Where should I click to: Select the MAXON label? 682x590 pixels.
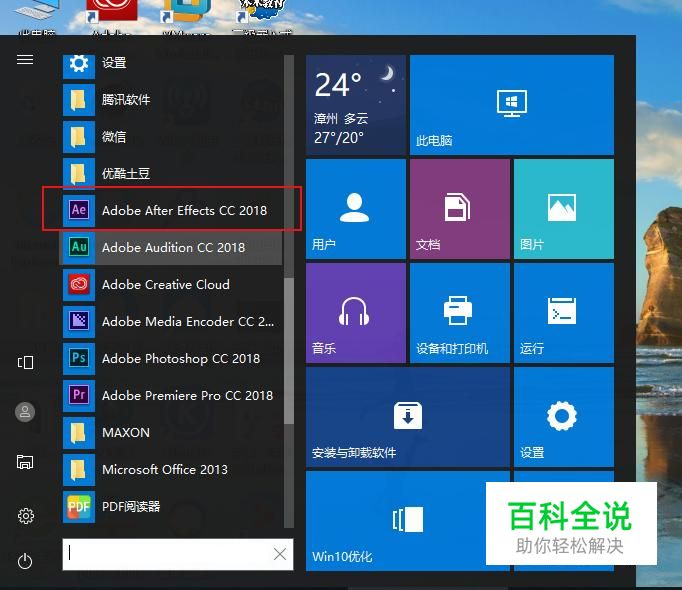click(x=126, y=432)
